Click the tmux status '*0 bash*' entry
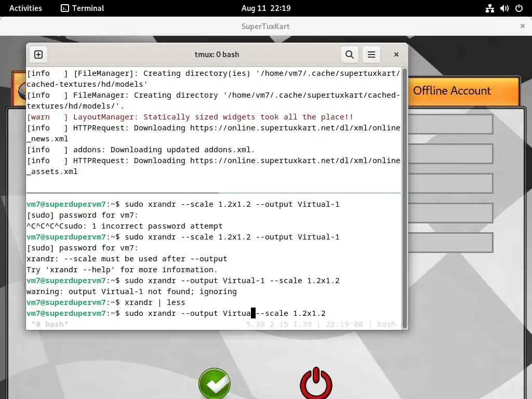Image resolution: width=532 pixels, height=399 pixels. click(50, 324)
